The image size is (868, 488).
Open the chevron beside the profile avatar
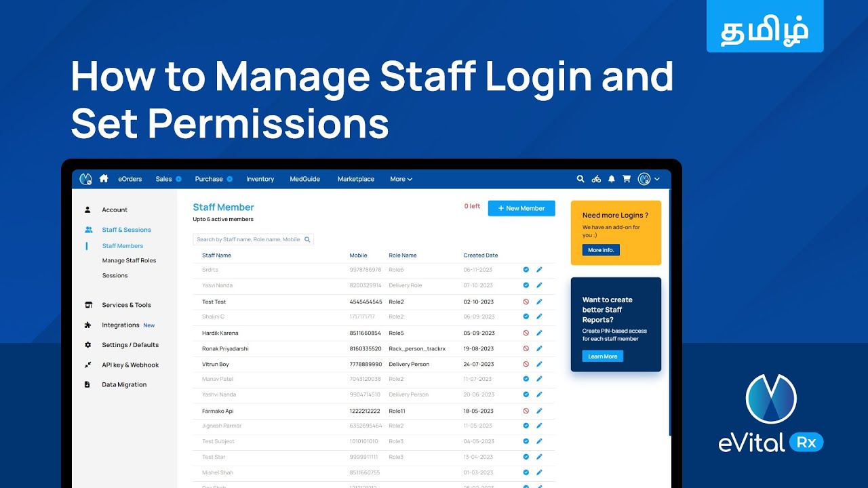coord(657,179)
